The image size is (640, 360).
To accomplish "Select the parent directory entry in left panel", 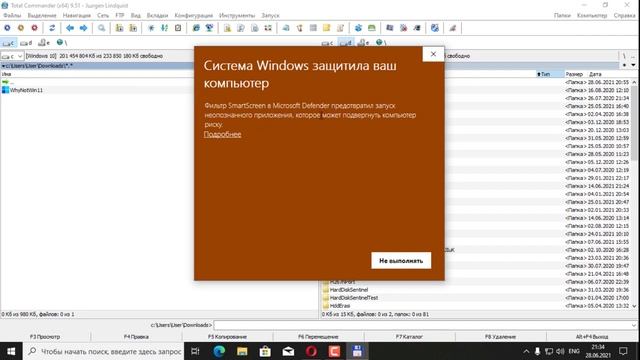I will coord(8,82).
